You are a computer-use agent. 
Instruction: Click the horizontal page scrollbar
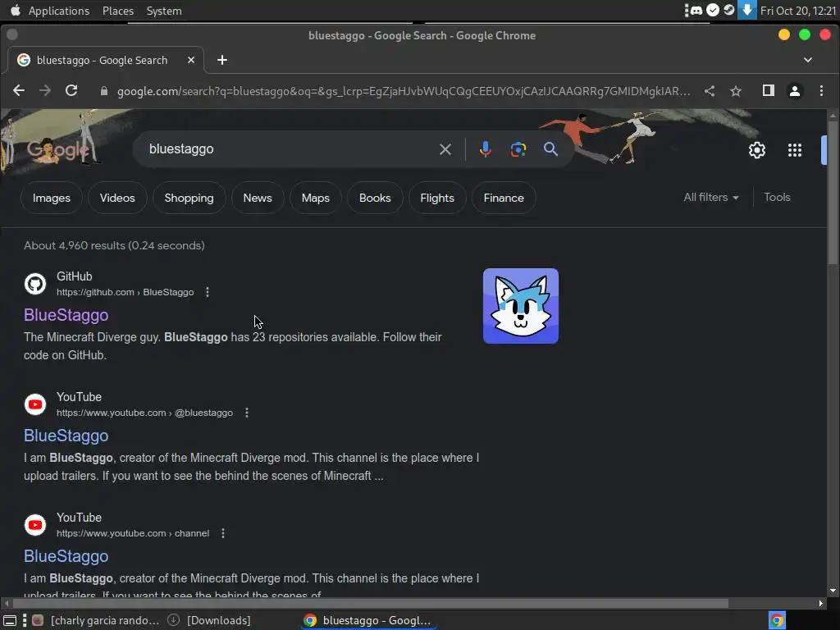(x=371, y=603)
